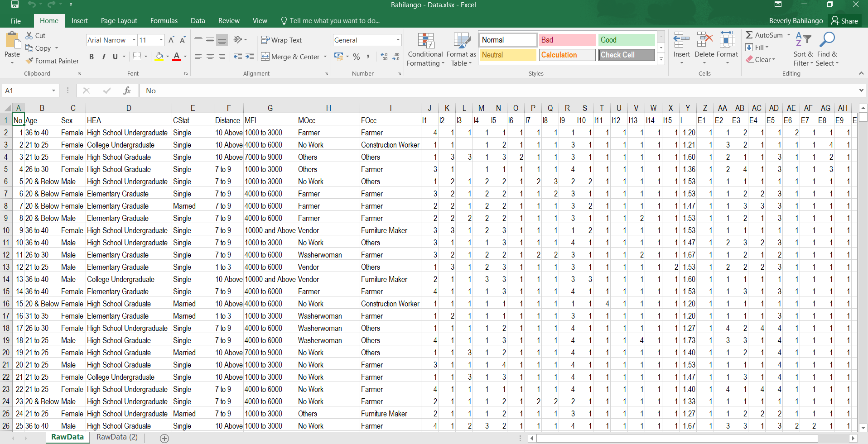The width and height of the screenshot is (868, 444).
Task: Apply Comma Style number format
Action: click(x=368, y=57)
